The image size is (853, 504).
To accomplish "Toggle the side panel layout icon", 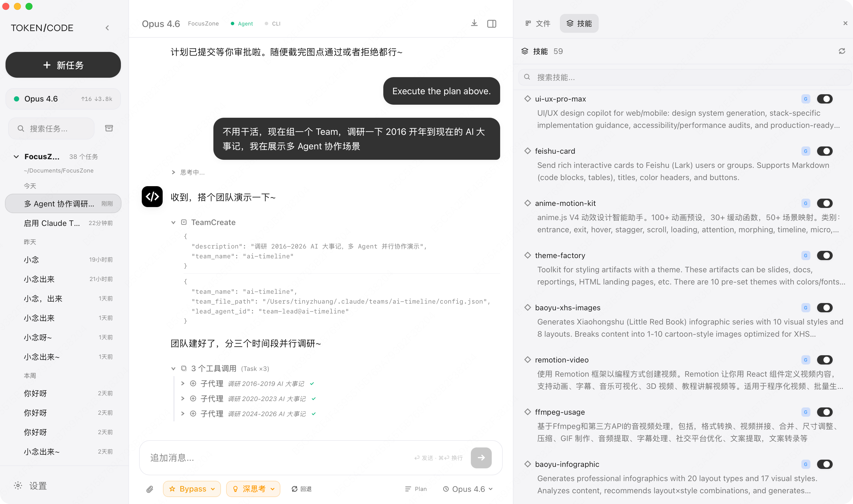I will pos(491,23).
